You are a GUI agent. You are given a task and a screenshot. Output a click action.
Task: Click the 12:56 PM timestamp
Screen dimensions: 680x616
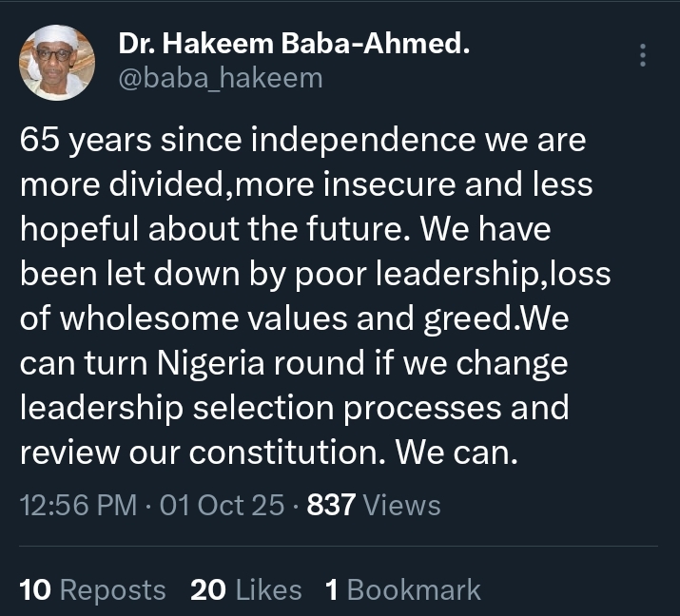tap(79, 505)
